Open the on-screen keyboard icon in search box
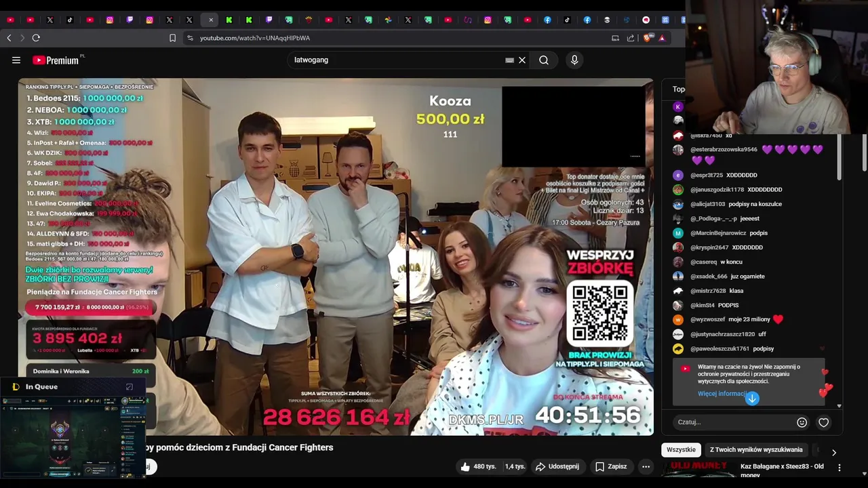The width and height of the screenshot is (868, 488). [x=509, y=60]
